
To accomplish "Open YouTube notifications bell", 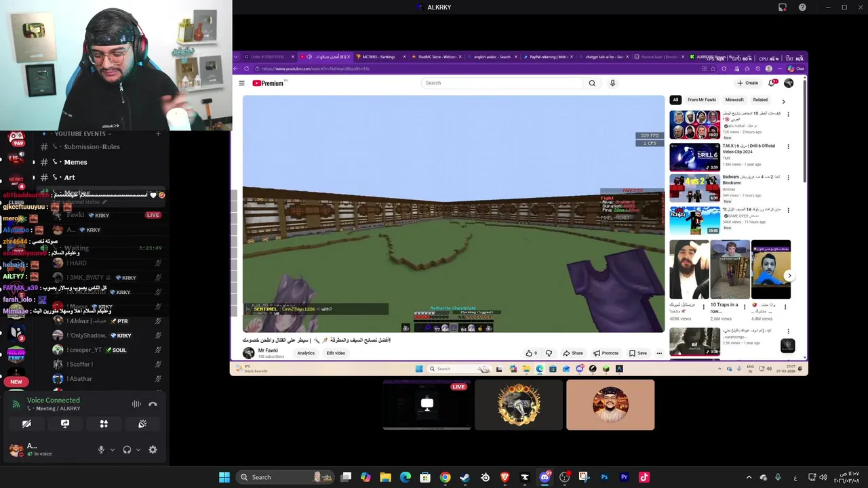I will [772, 83].
